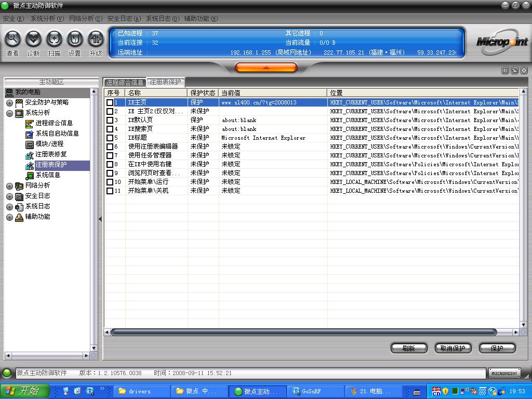This screenshot has width=532, height=399.
Task: Click the 进程综合信息 tree icon
Action: click(30, 124)
